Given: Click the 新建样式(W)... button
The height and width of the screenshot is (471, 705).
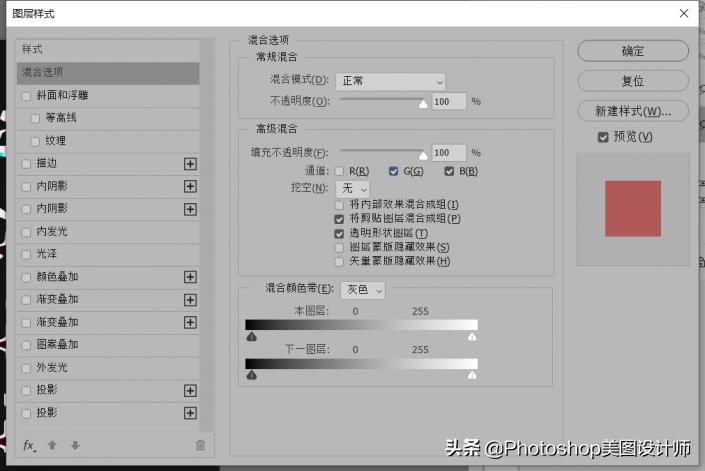Looking at the screenshot, I should (633, 111).
